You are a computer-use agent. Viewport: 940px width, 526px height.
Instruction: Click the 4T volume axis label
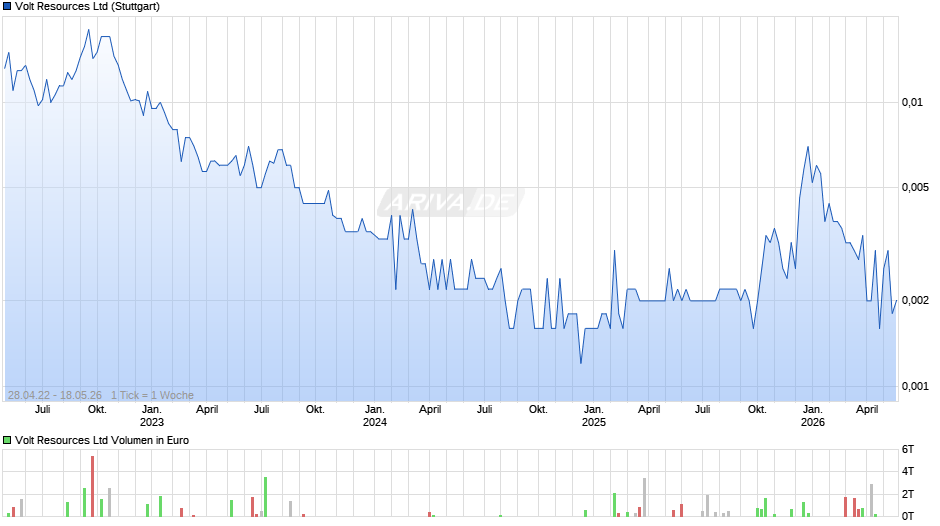908,471
